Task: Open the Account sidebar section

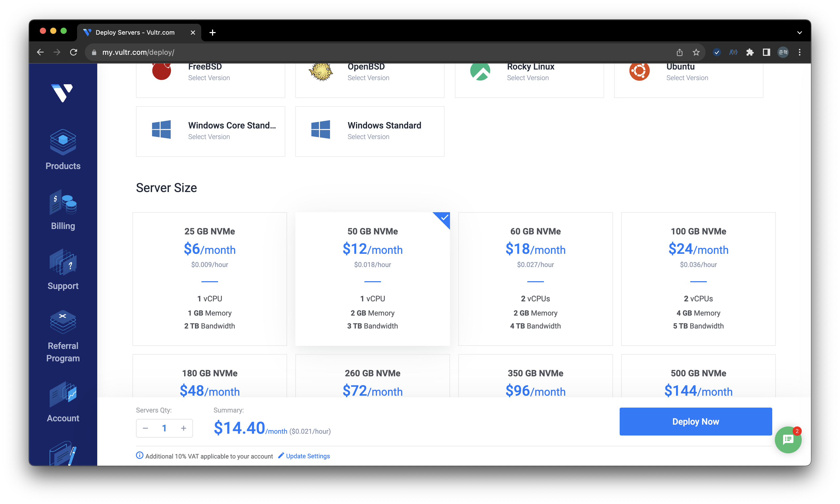Action: [x=63, y=402]
